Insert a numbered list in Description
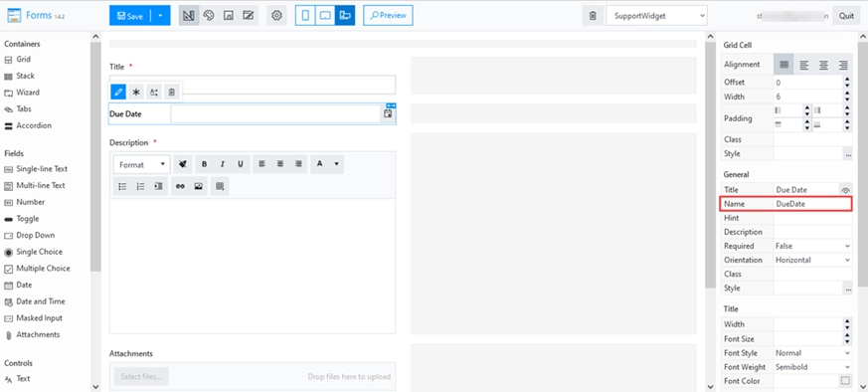 coord(140,186)
